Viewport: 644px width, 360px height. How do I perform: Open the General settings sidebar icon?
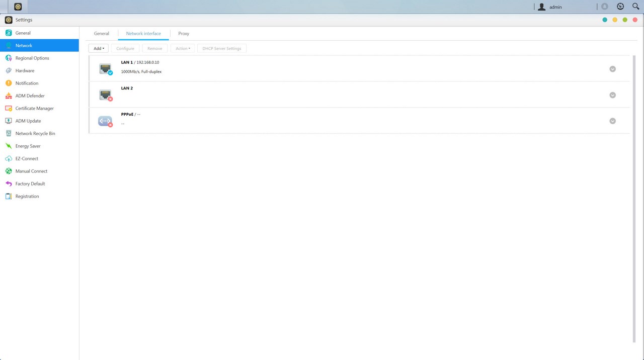click(9, 33)
